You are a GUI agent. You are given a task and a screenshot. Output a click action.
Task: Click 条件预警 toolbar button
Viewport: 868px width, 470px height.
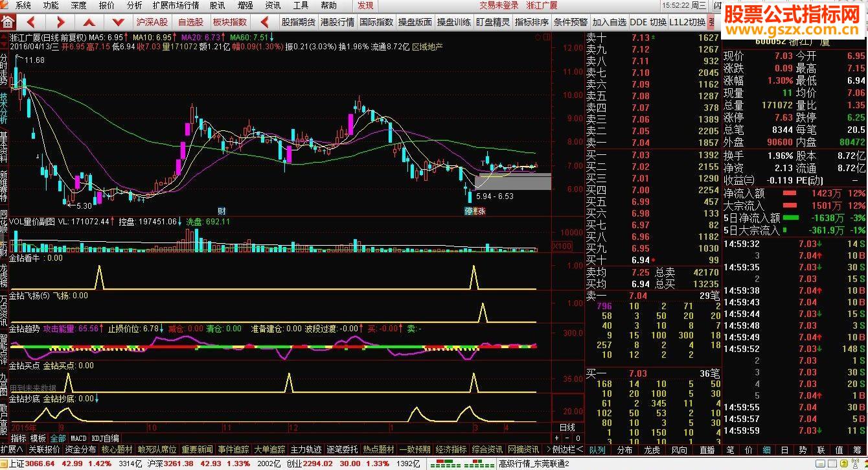click(571, 22)
